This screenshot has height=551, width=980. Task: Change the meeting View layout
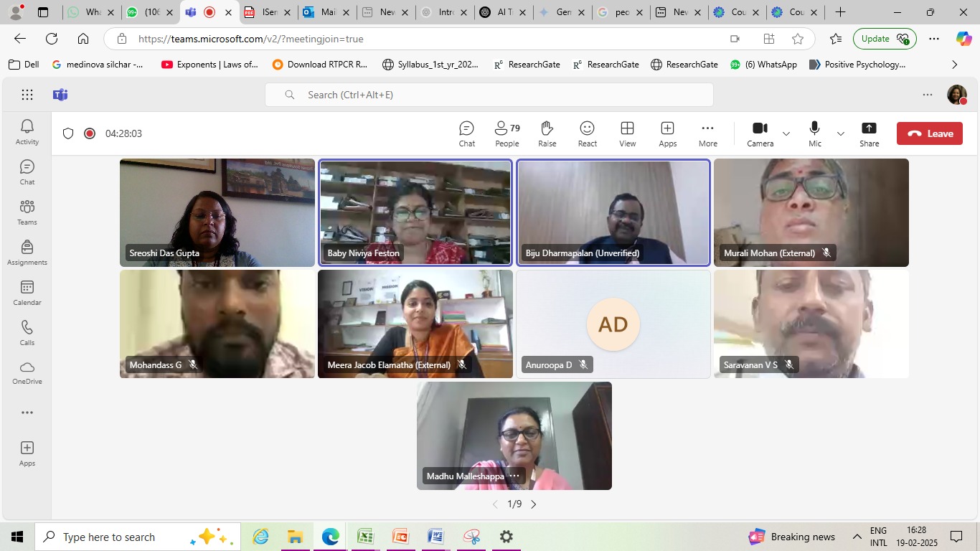tap(628, 133)
